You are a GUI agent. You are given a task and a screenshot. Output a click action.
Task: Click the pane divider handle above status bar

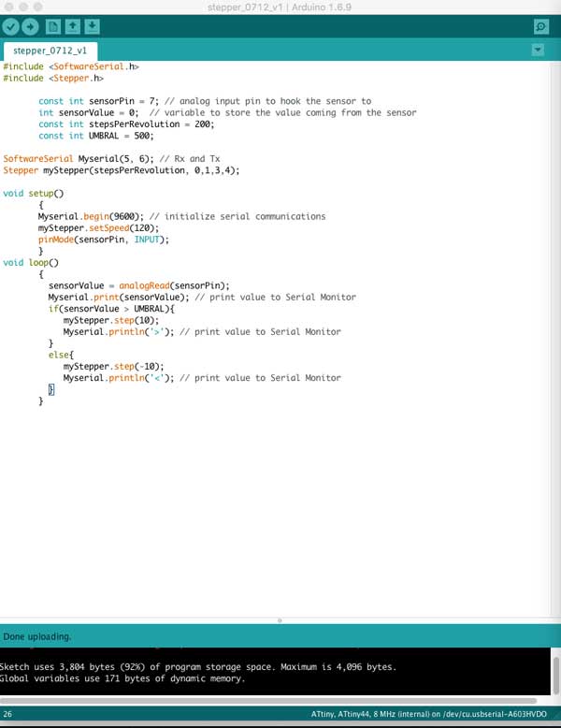coord(280,620)
